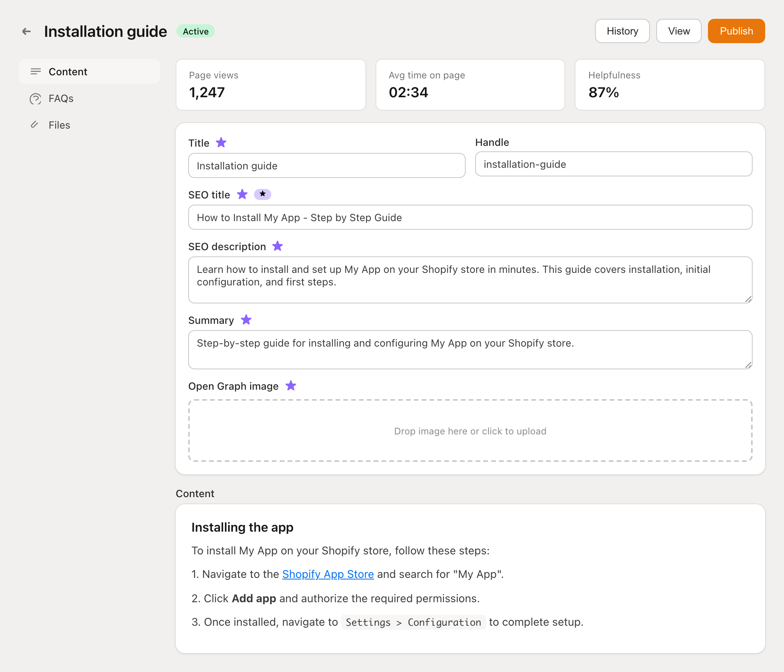Publish the installation guide

(736, 31)
